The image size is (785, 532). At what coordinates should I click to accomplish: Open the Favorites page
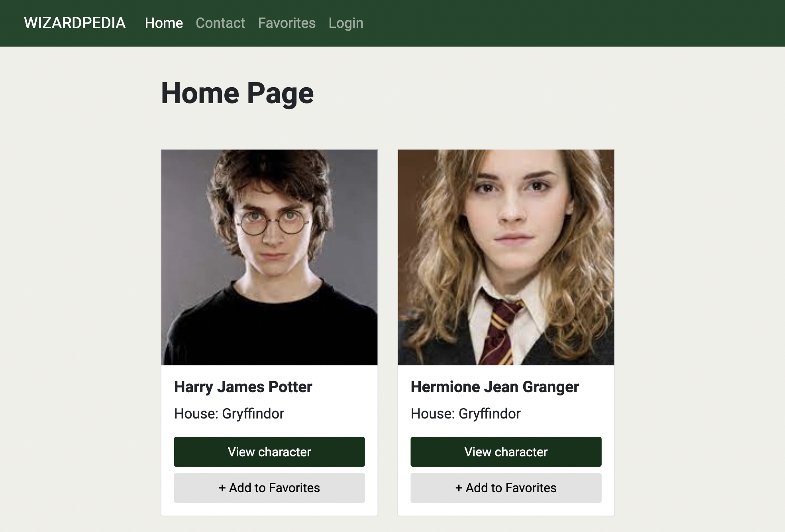point(287,23)
